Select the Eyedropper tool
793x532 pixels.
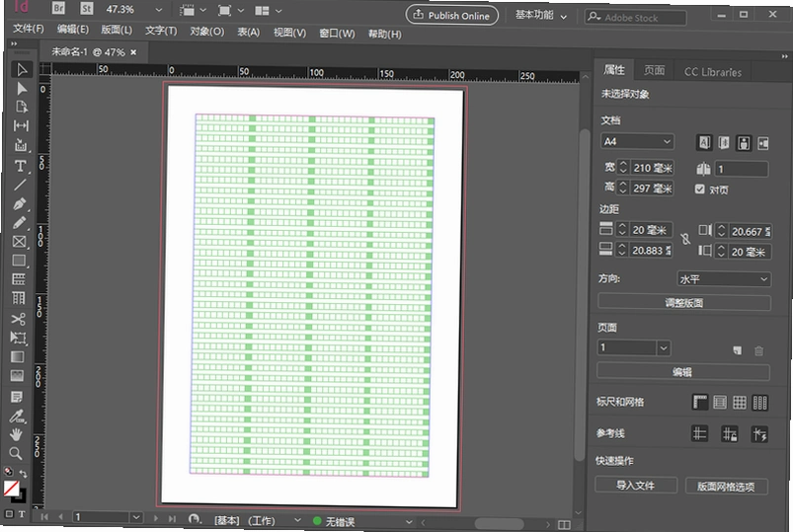(17, 416)
